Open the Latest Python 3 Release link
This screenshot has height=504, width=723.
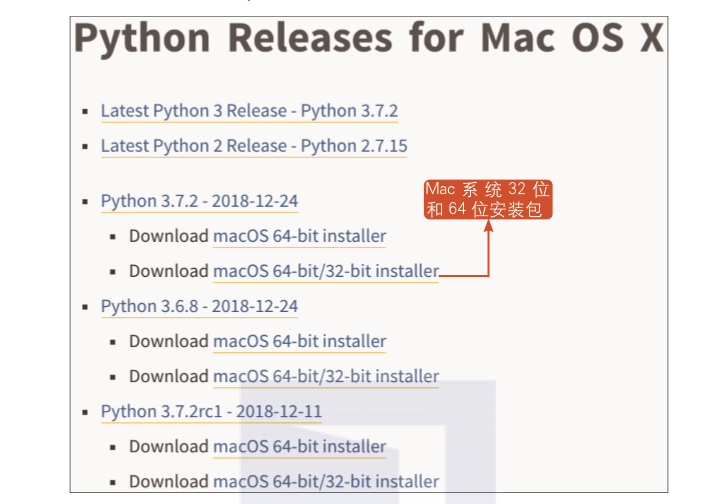tap(249, 111)
